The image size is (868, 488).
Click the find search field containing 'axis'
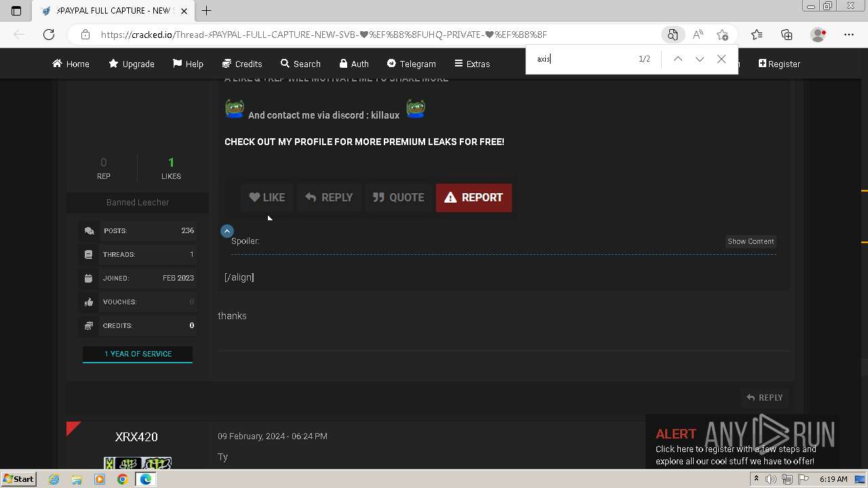pos(583,59)
